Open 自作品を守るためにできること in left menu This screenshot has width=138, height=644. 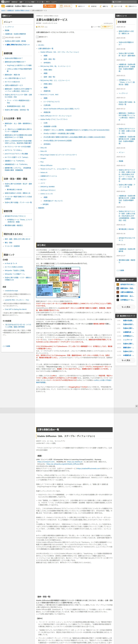[x=15, y=216]
